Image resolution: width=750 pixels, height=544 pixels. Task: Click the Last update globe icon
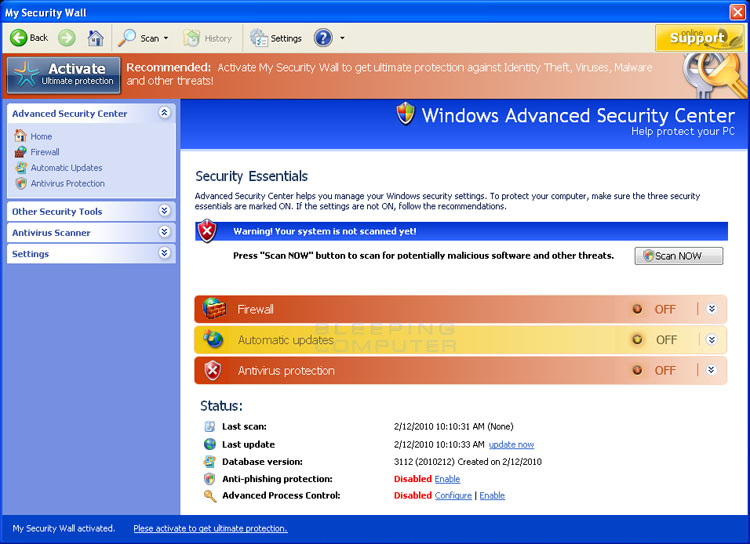(210, 444)
